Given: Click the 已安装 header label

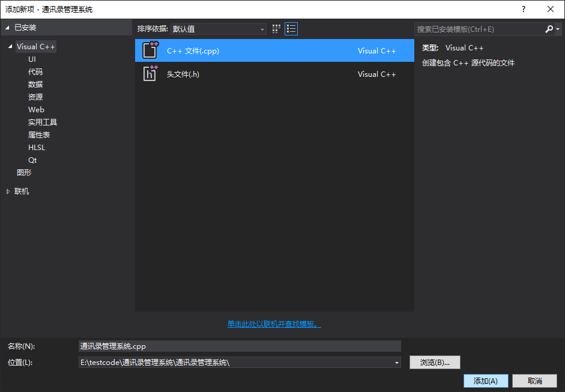Looking at the screenshot, I should pyautogui.click(x=25, y=28).
